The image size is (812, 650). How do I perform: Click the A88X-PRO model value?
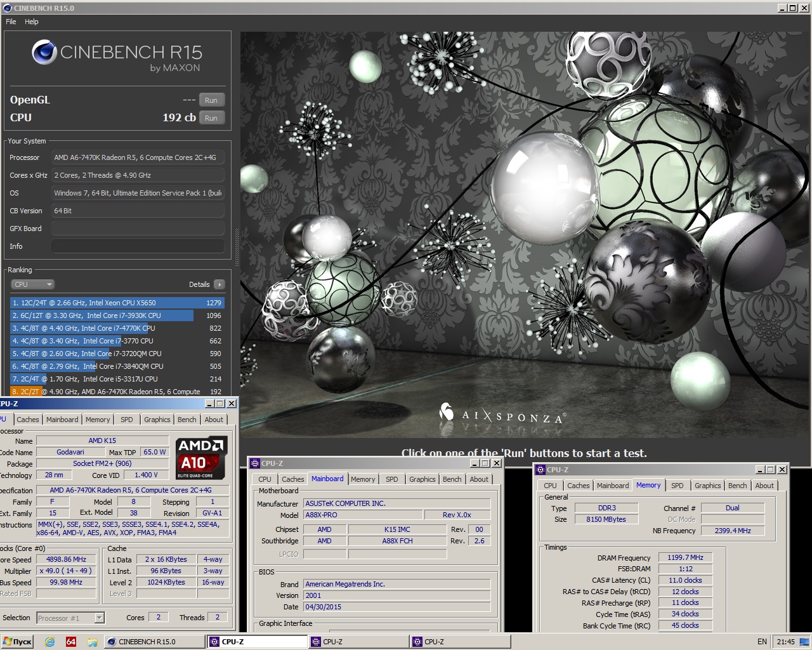362,515
